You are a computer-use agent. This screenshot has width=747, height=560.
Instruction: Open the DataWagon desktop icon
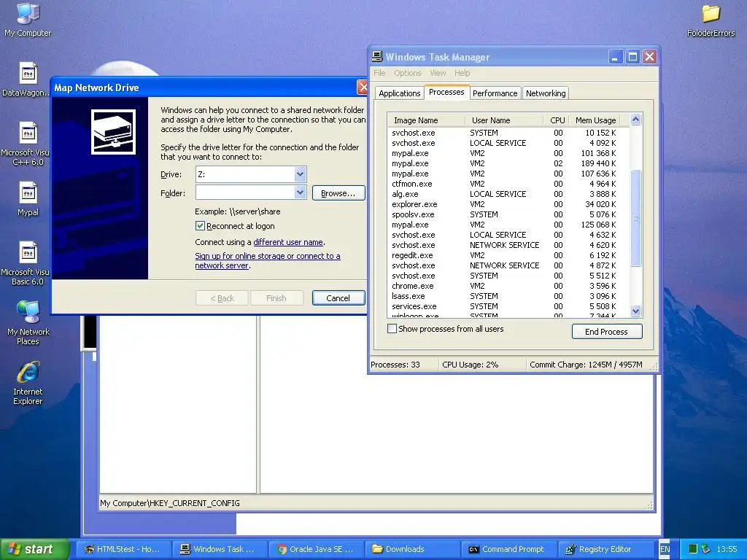click(x=27, y=79)
